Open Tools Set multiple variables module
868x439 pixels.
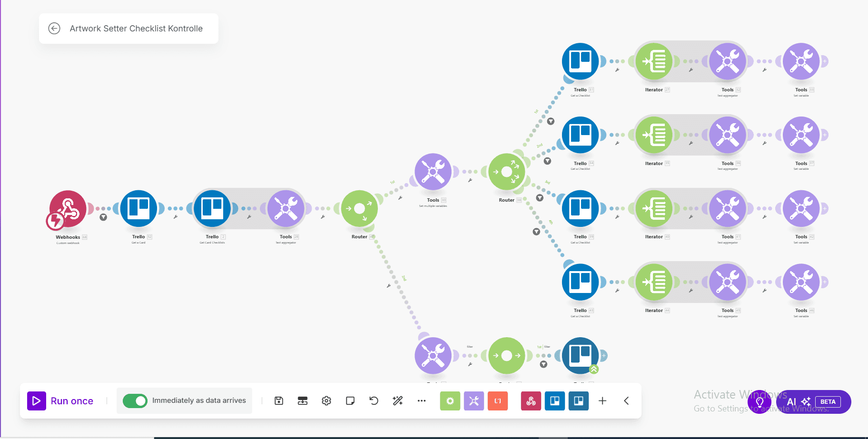[x=433, y=172]
